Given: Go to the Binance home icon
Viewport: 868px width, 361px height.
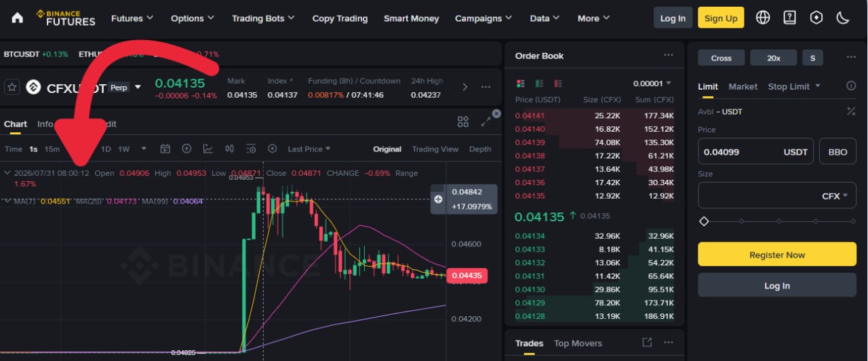Looking at the screenshot, I should pos(18,18).
